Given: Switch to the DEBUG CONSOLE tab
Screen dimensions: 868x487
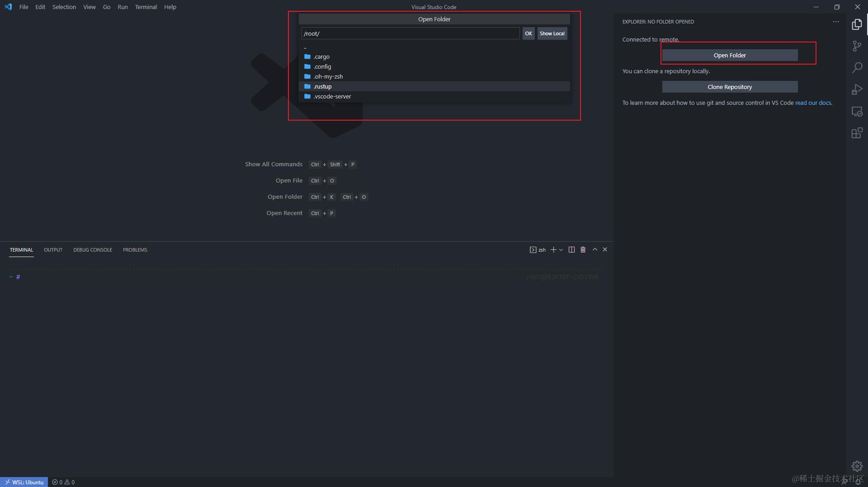Looking at the screenshot, I should [93, 250].
